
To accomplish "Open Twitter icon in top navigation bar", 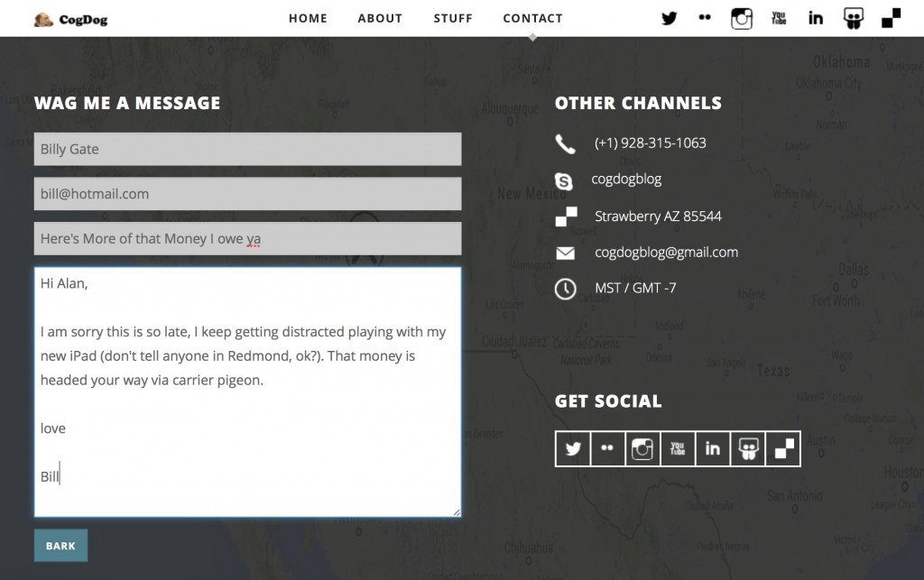I will tap(669, 18).
